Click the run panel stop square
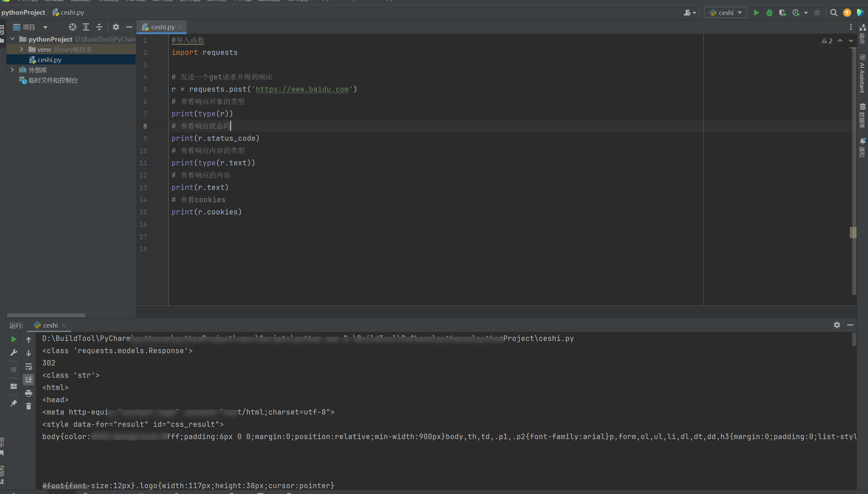Screen dimensions: 868x494 coord(14,370)
